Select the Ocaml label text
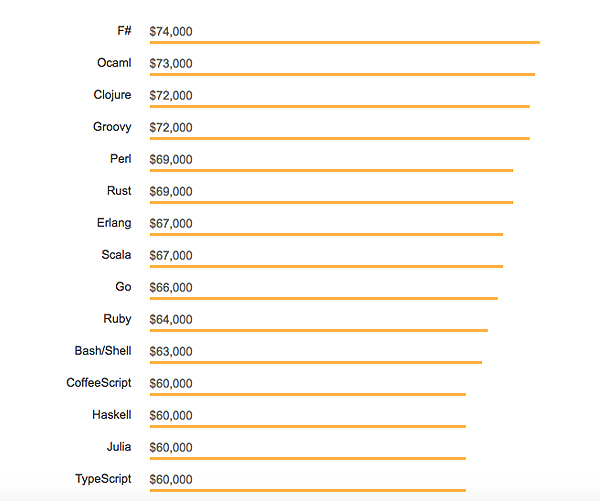The width and height of the screenshot is (600, 501). (x=114, y=63)
